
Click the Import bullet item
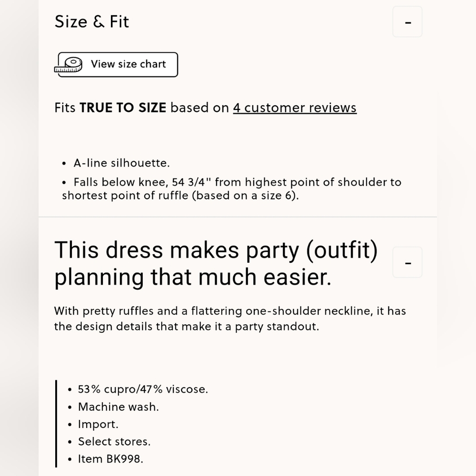coord(98,424)
